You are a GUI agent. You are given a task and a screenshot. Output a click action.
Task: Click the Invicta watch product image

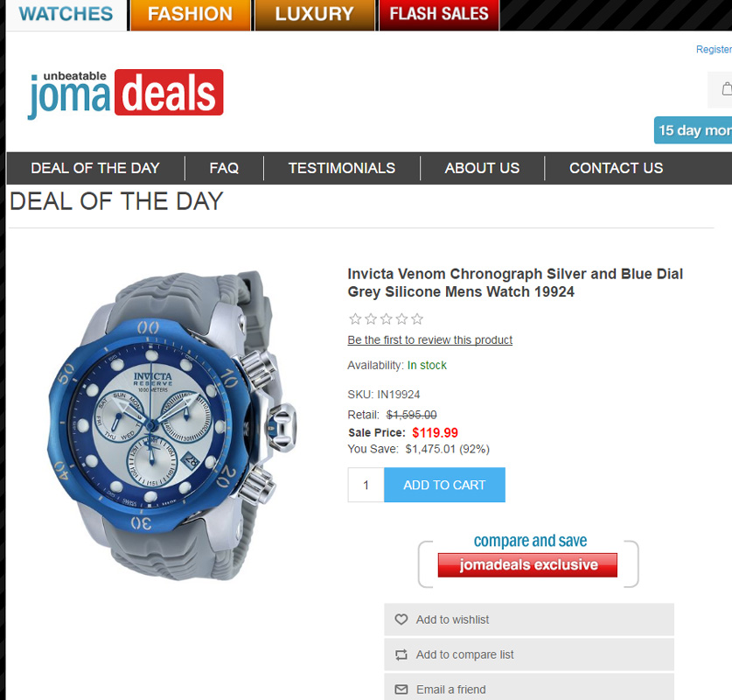pyautogui.click(x=171, y=426)
